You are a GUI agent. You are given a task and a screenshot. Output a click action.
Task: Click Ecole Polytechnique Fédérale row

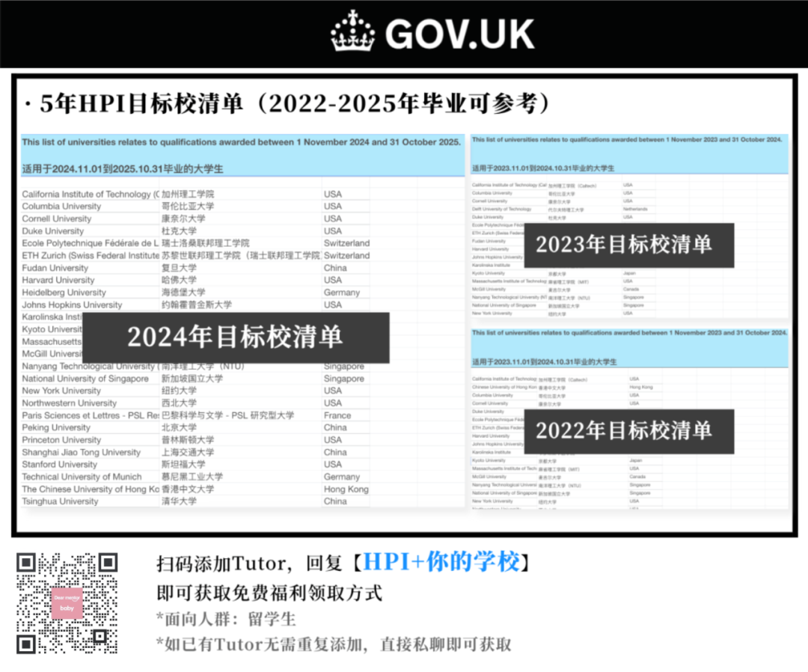pyautogui.click(x=195, y=243)
